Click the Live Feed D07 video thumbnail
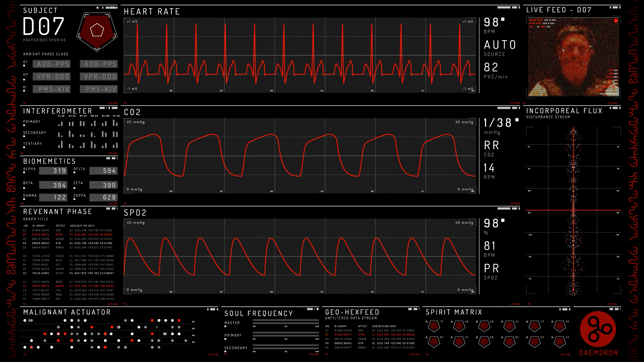This screenshot has width=644, height=362. (573, 56)
